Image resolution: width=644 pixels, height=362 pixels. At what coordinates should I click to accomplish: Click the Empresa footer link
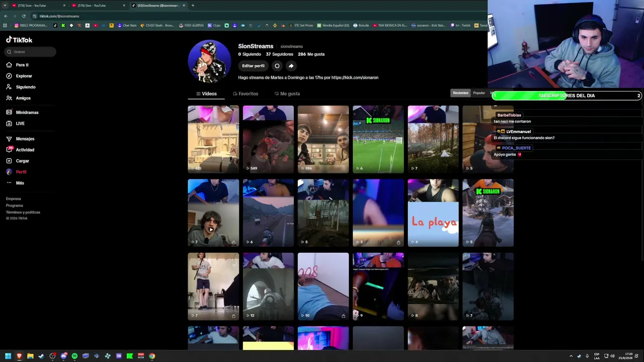click(14, 199)
